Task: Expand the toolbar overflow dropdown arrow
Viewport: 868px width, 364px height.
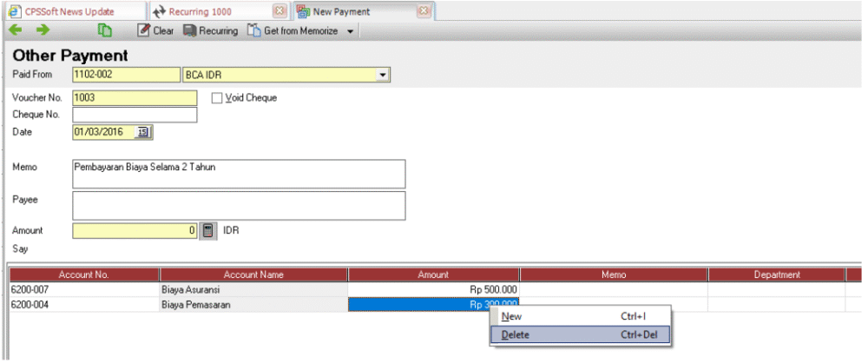Action: pos(350,31)
